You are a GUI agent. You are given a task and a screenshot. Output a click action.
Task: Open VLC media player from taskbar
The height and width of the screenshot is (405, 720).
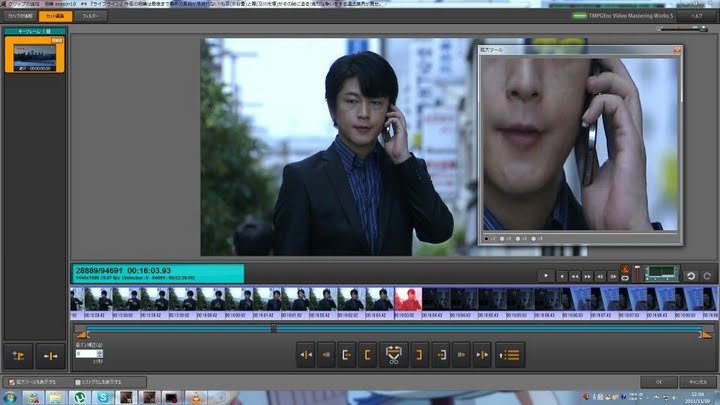[196, 398]
